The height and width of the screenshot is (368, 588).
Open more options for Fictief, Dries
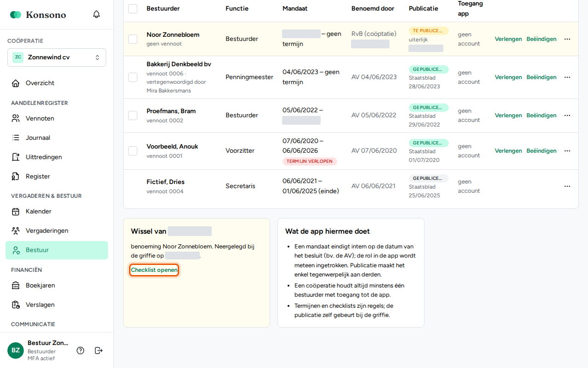(x=567, y=186)
